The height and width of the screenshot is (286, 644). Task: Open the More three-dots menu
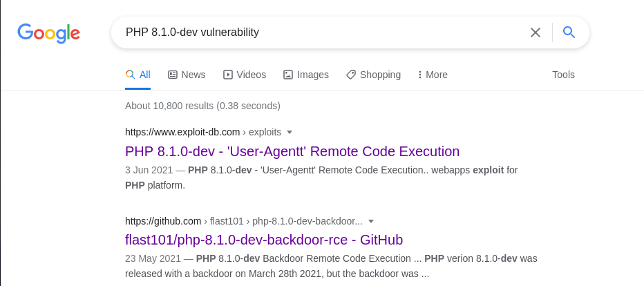click(x=433, y=75)
